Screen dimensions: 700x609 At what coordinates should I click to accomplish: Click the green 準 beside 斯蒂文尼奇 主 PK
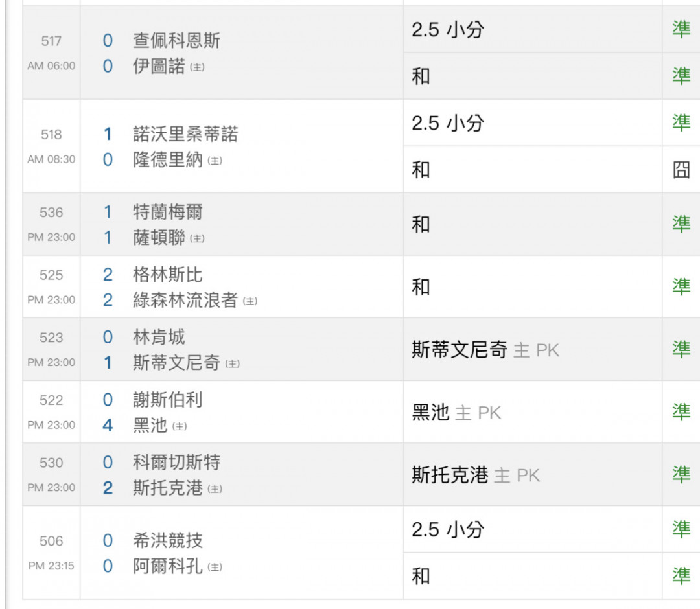point(681,350)
